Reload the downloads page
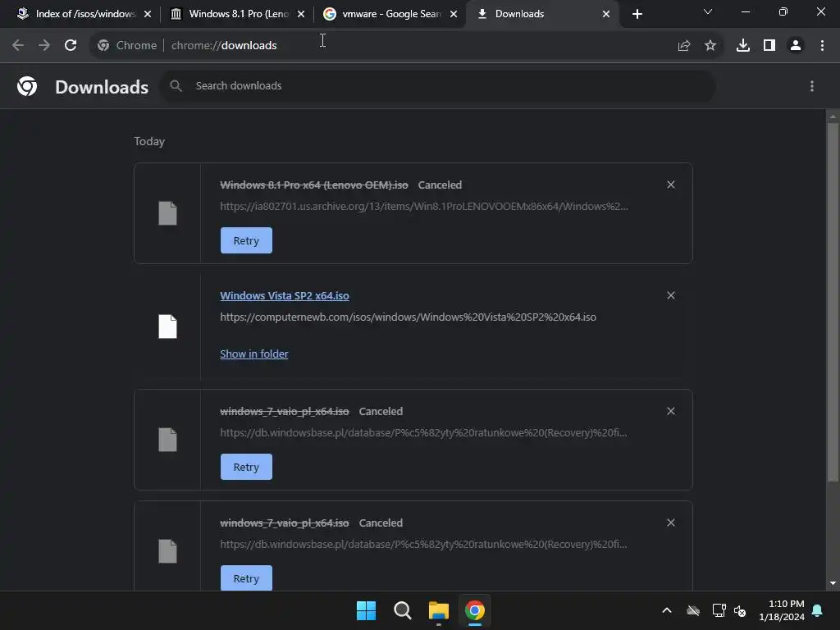 [71, 46]
